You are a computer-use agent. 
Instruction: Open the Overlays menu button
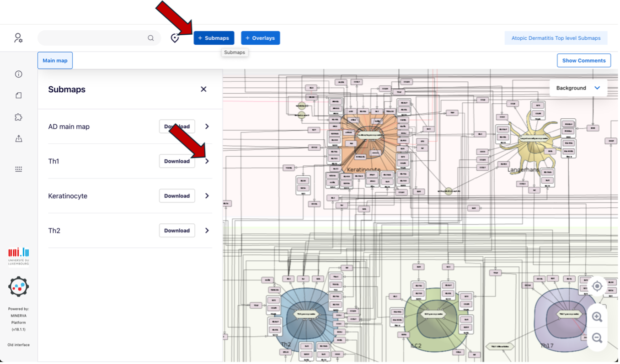(260, 38)
